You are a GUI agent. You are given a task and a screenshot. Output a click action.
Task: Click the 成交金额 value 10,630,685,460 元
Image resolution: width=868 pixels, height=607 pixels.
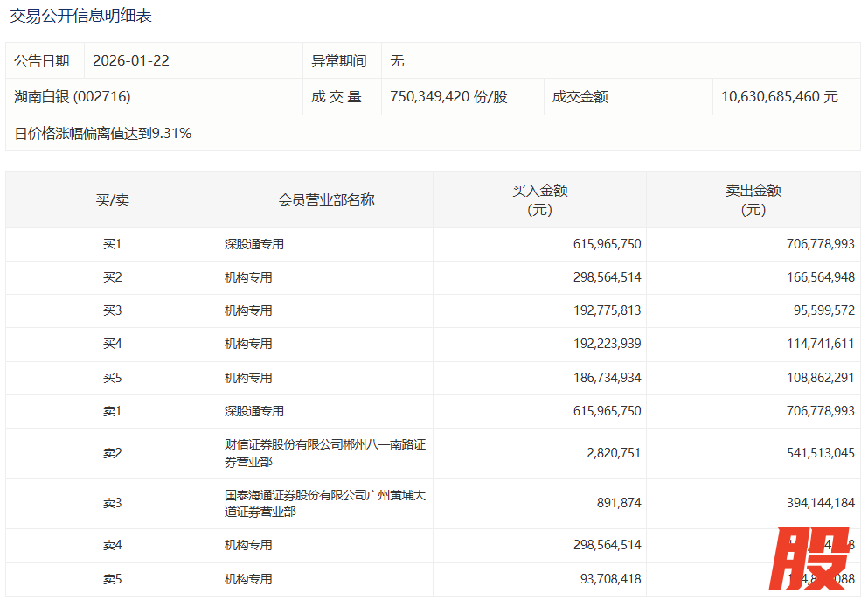point(780,97)
